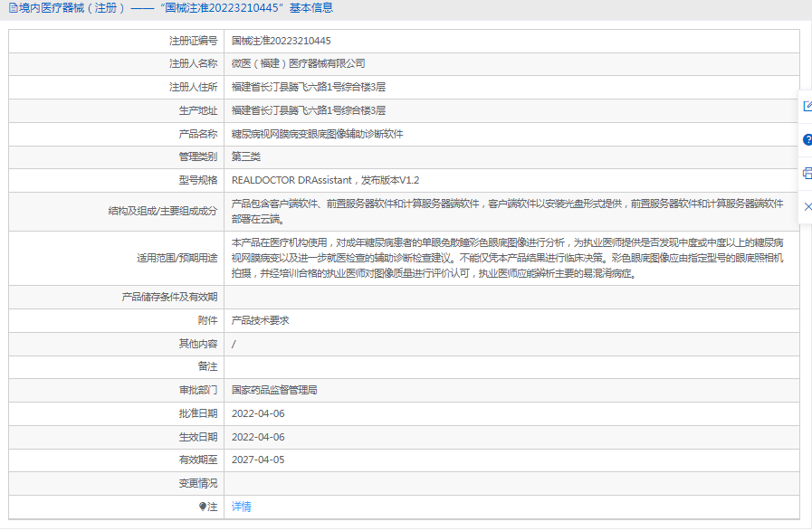
Task: Click the expiry date 2027-04-05
Action: (258, 460)
